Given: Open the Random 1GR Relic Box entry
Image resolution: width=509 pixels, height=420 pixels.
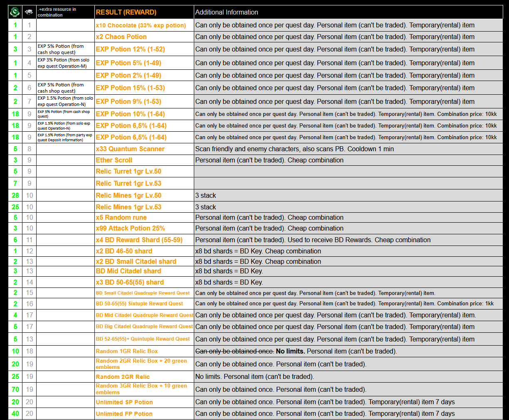Looking at the screenshot, I should (126, 351).
